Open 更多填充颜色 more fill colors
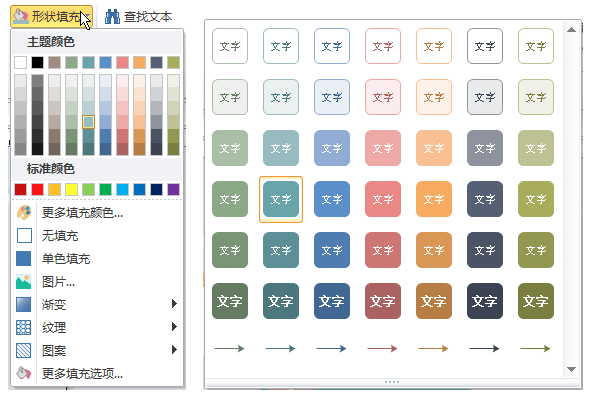The image size is (600, 400). tap(97, 212)
